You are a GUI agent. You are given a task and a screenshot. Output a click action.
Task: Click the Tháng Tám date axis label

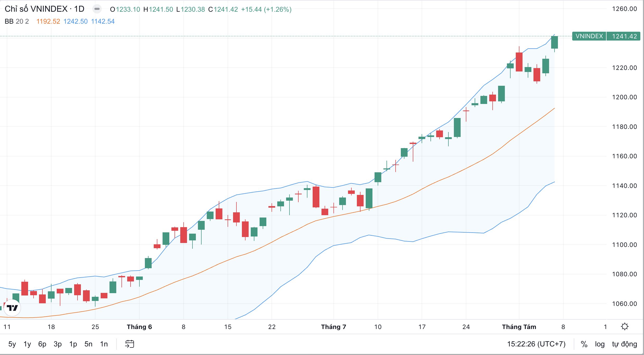[519, 327]
